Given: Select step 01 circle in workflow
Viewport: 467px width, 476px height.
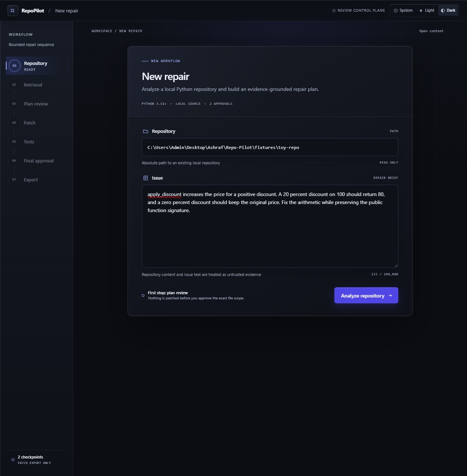Looking at the screenshot, I should click(15, 66).
